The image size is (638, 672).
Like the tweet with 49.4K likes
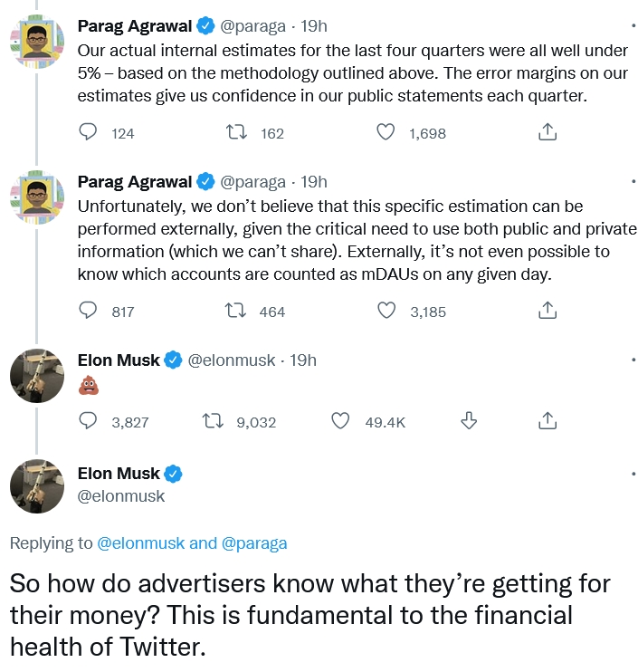pyautogui.click(x=341, y=421)
